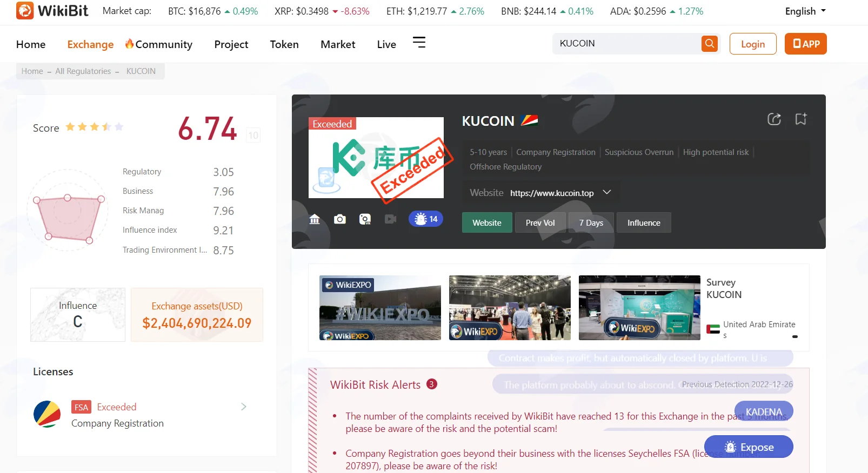The width and height of the screenshot is (868, 473).
Task: Bookmark KUCOIN with the add-favorite icon
Action: pyautogui.click(x=801, y=119)
